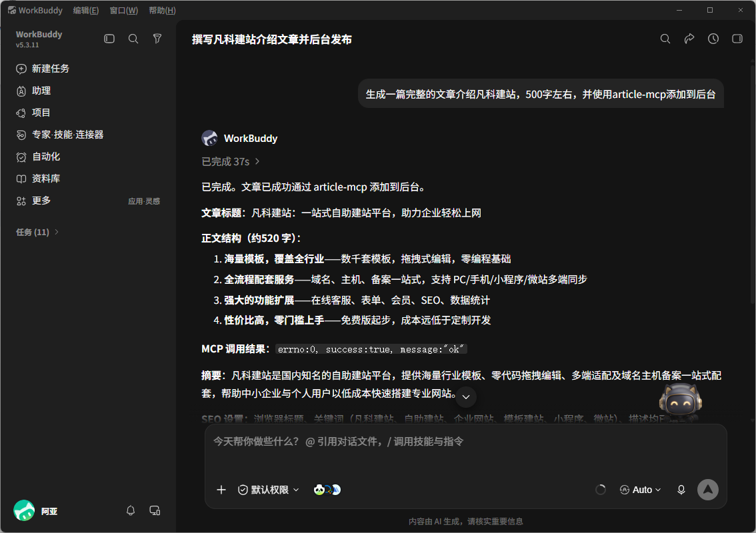The height and width of the screenshot is (533, 756).
Task: Click the WorkBuddy title bar app icon
Action: (x=11, y=10)
